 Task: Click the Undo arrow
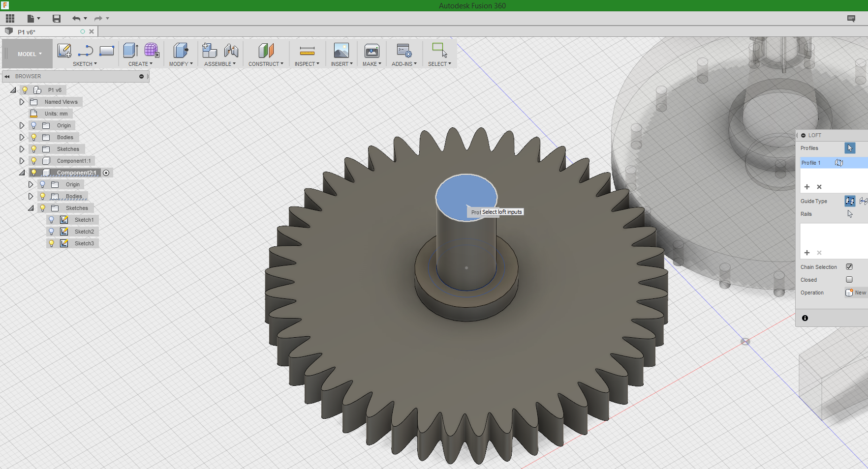coord(76,19)
